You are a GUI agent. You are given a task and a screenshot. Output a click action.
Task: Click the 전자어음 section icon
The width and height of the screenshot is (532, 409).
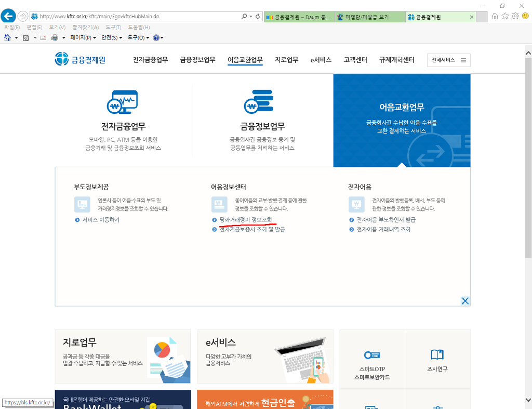[356, 204]
